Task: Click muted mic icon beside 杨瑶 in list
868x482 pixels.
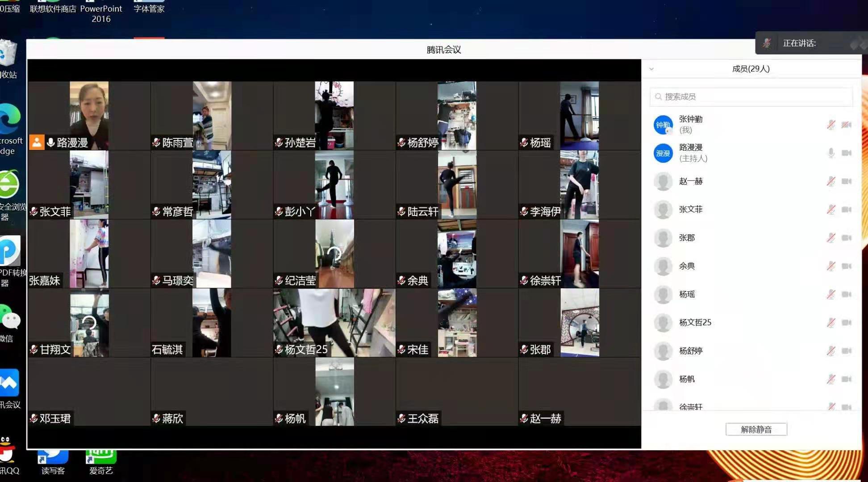Action: pos(831,294)
